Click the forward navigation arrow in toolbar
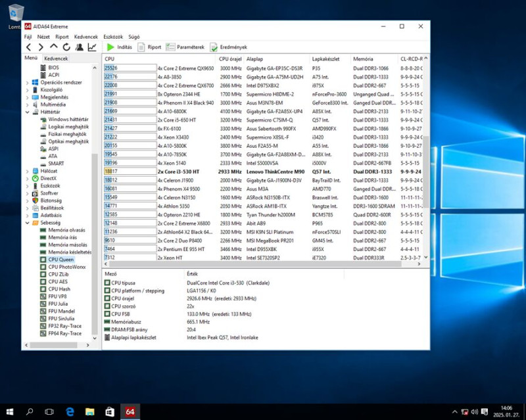The height and width of the screenshot is (420, 526). click(x=41, y=47)
